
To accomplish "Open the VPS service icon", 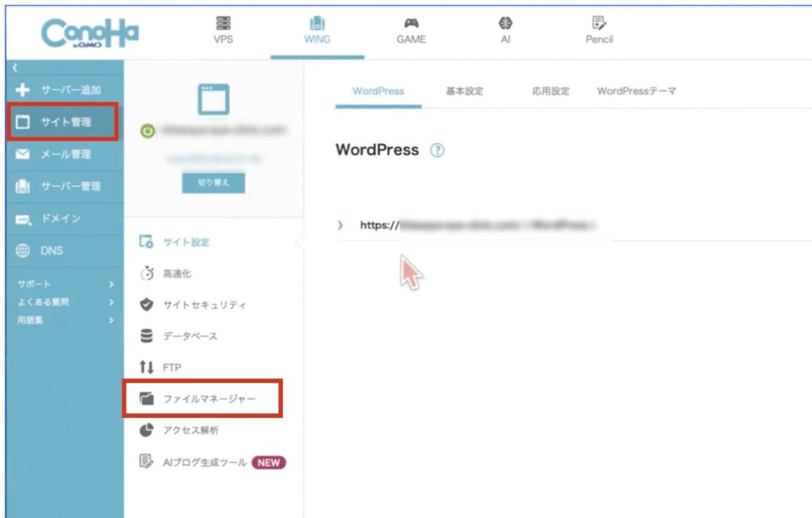I will click(x=223, y=24).
